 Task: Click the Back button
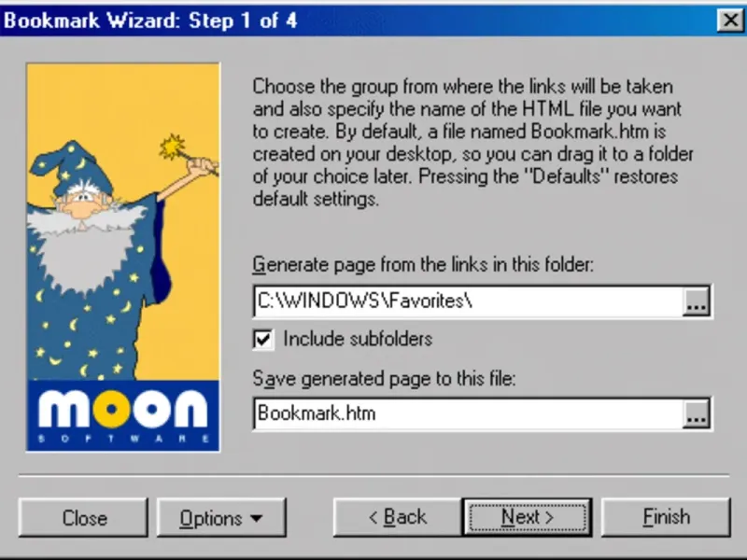click(398, 517)
